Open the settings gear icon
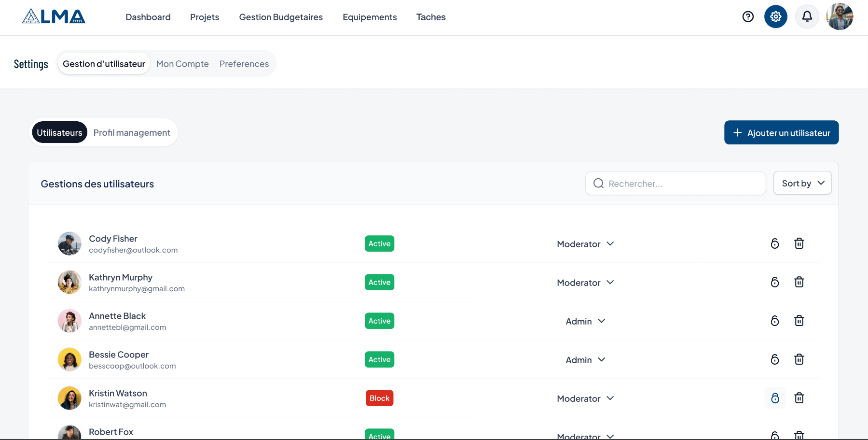The image size is (868, 440). click(775, 16)
